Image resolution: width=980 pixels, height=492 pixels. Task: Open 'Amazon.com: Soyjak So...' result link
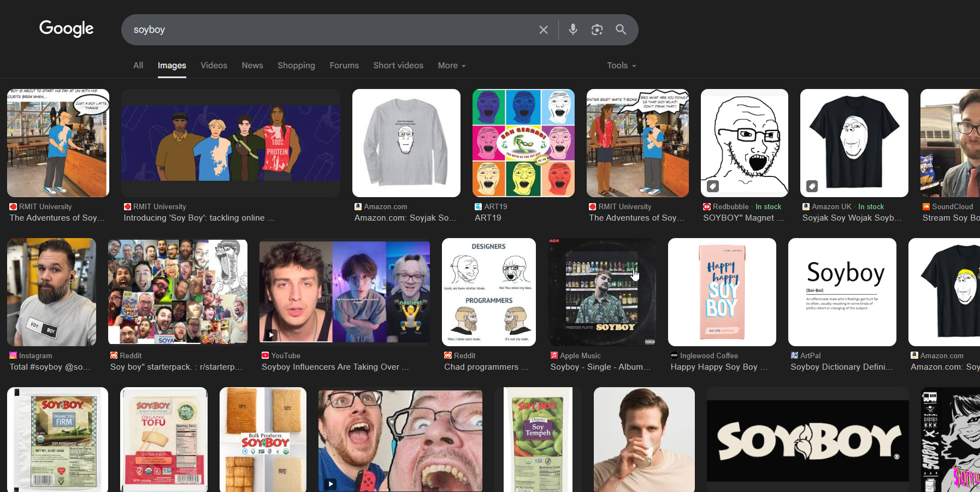click(405, 218)
